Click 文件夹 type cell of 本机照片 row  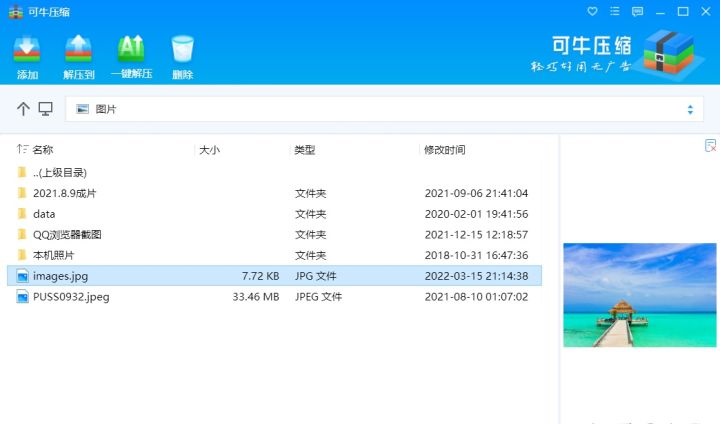[x=310, y=255]
